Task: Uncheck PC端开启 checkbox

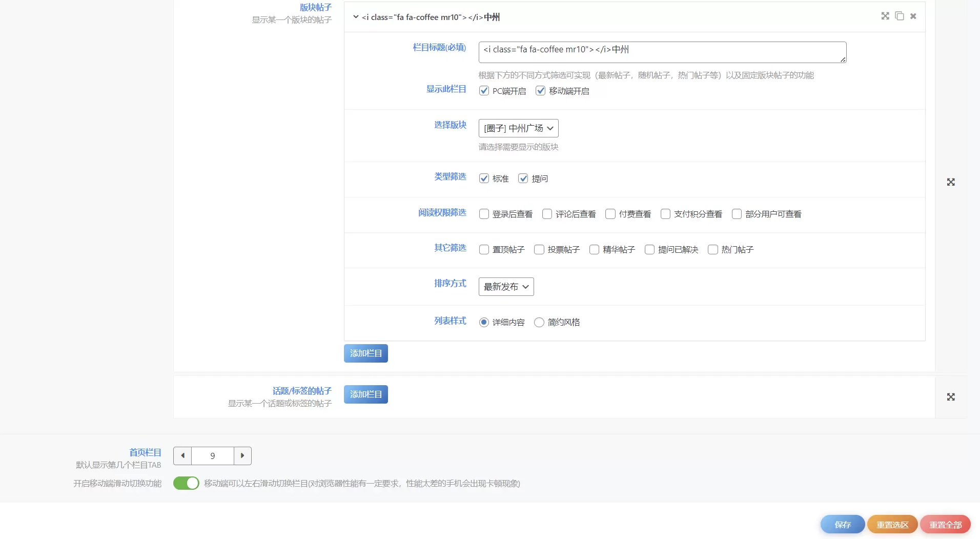Action: pyautogui.click(x=484, y=91)
